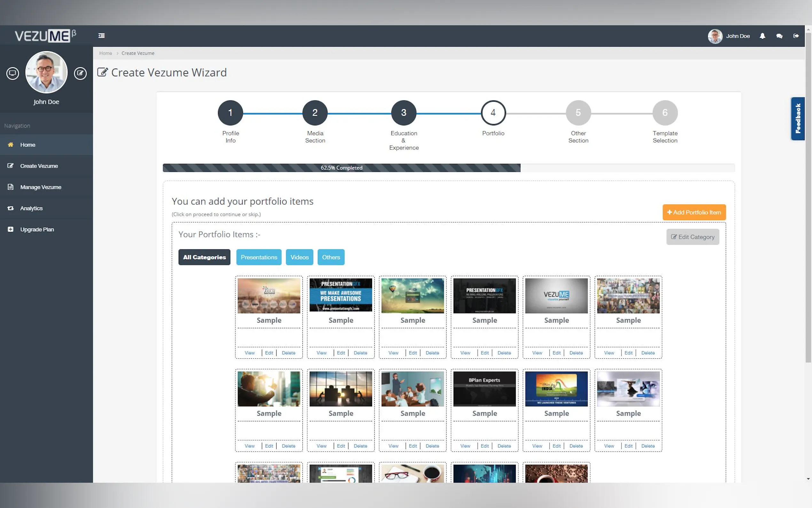
Task: Click the Create Vezume sidebar icon
Action: [x=11, y=166]
